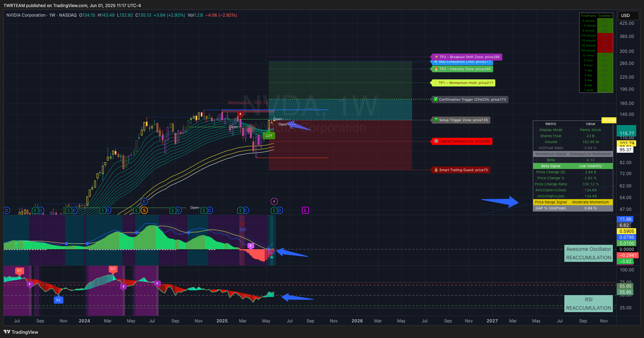Viewport: 644px width, 338px height.
Task: Open the December 2023 dividend D marker
Action: click(75, 210)
